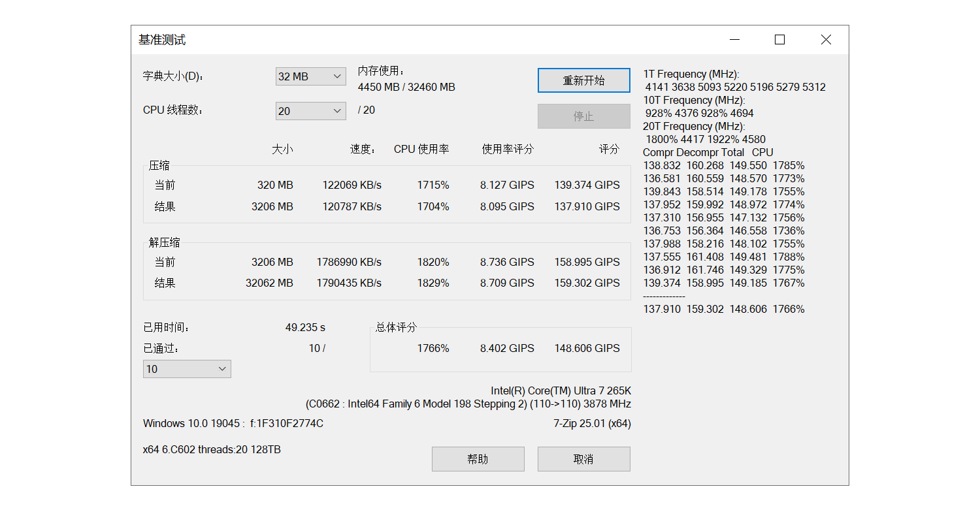Click the 148.606 GIPS overall rating
Viewport: 980px width, 510px height.
click(x=587, y=348)
